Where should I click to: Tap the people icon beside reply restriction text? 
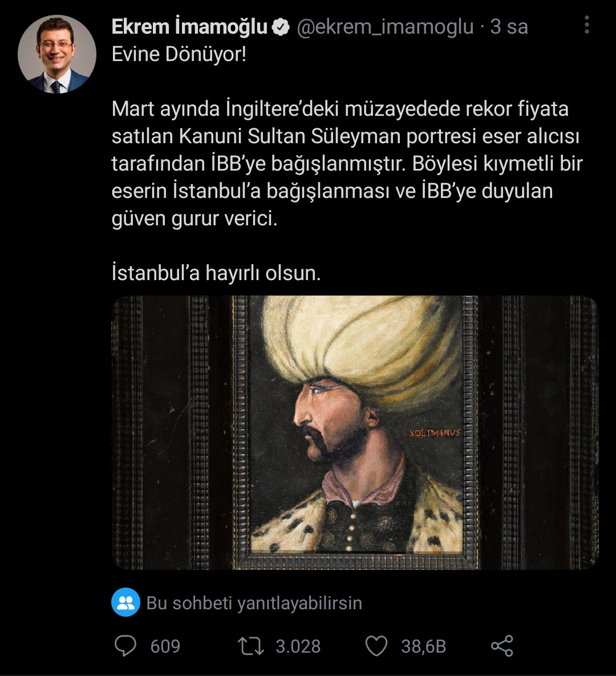(x=126, y=602)
